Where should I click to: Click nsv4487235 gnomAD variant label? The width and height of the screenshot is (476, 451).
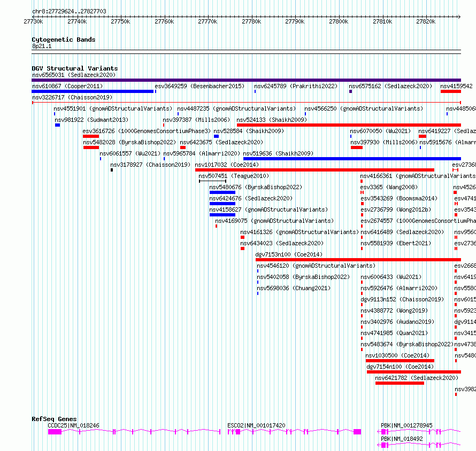click(x=236, y=108)
